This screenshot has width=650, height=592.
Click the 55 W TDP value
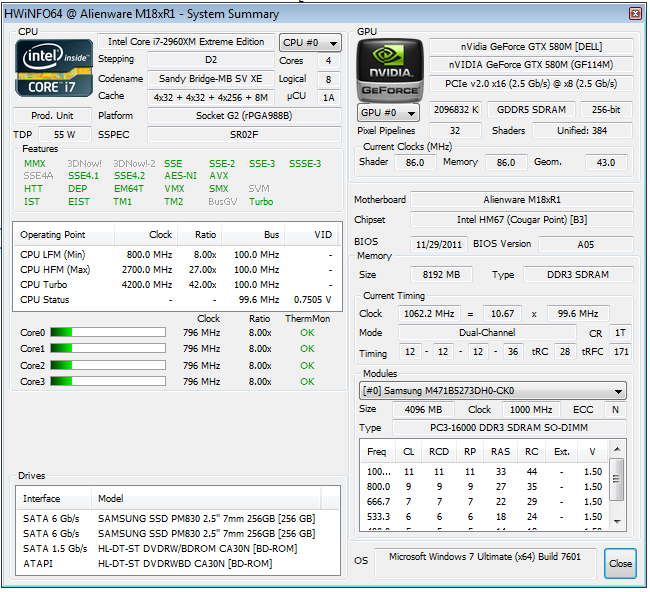pos(65,135)
